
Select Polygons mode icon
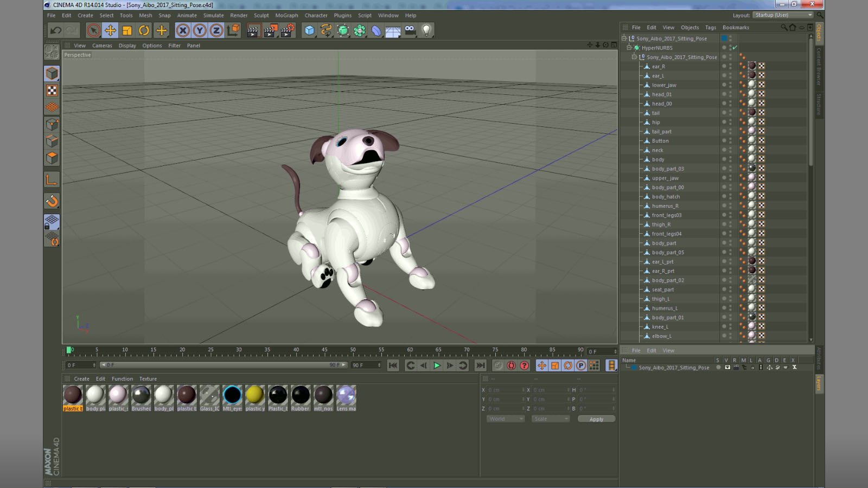52,158
